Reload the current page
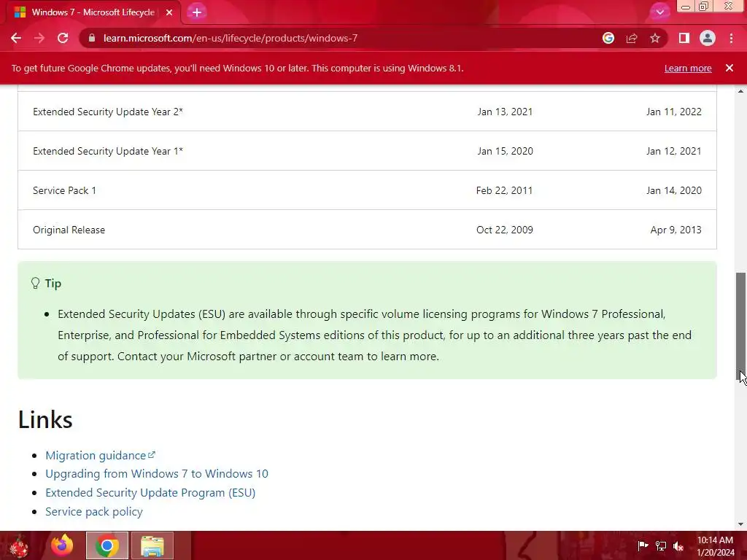The width and height of the screenshot is (747, 560). 63,38
